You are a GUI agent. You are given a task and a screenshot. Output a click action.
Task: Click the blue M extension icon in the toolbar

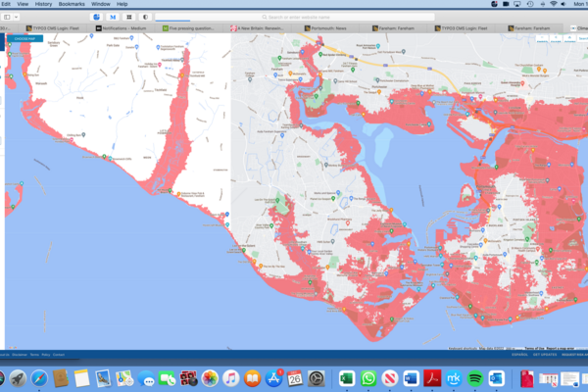point(113,17)
